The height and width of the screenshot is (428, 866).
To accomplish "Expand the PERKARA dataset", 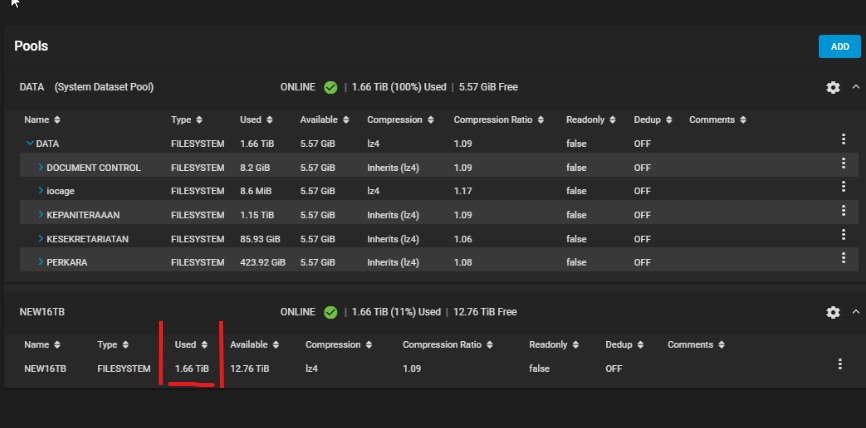I will tap(41, 263).
